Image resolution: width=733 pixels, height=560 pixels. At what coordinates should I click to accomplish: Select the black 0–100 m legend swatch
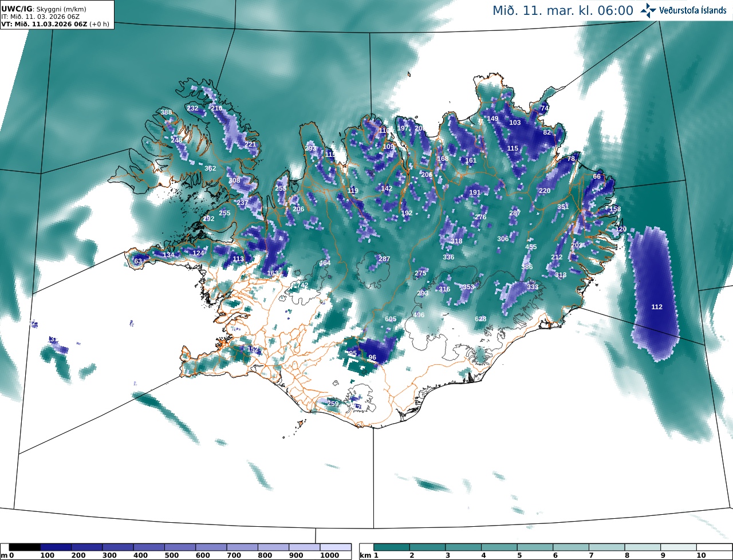point(25,548)
